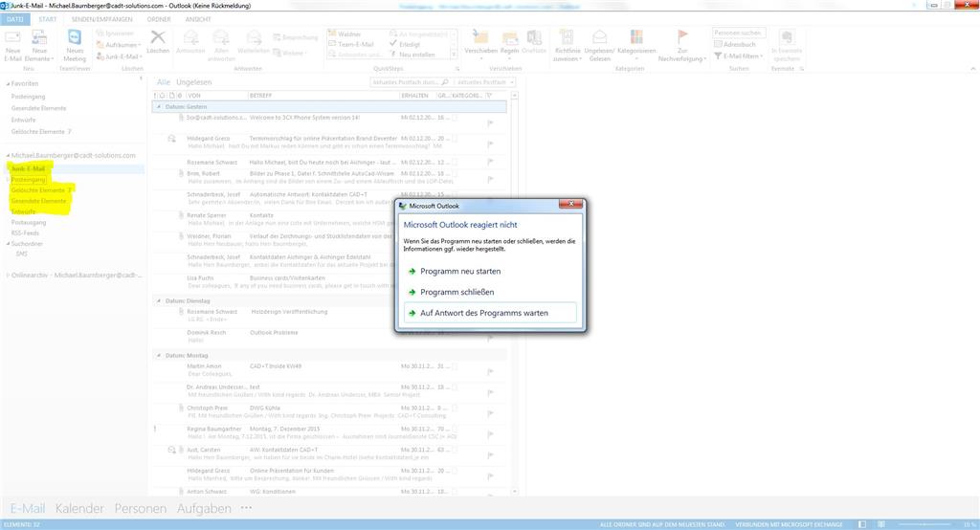Choose Programm schließen
Viewport: 980px width, 530px height.
(x=490, y=292)
